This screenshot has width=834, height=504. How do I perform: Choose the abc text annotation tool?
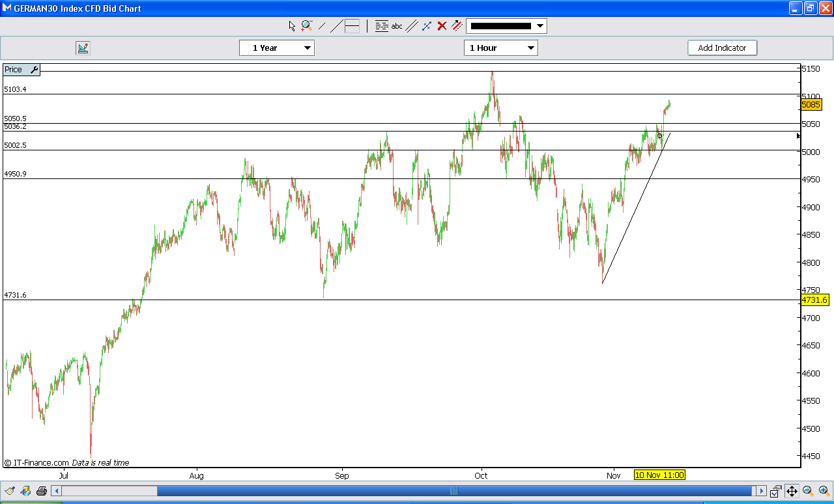pos(397,26)
